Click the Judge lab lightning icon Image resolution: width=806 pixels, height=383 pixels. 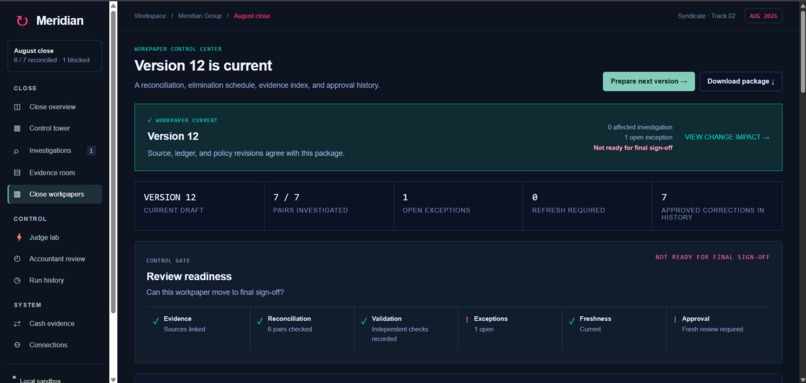pos(19,238)
